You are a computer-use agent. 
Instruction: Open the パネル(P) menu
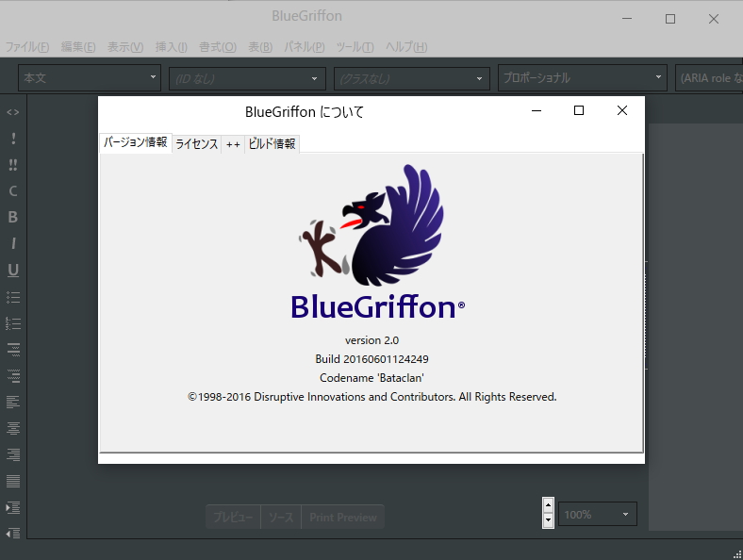point(305,47)
